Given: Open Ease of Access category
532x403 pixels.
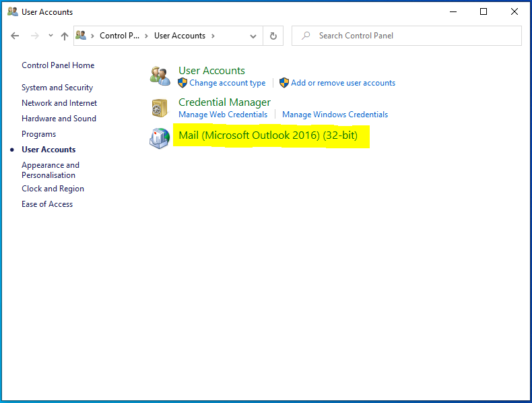Looking at the screenshot, I should coord(47,204).
